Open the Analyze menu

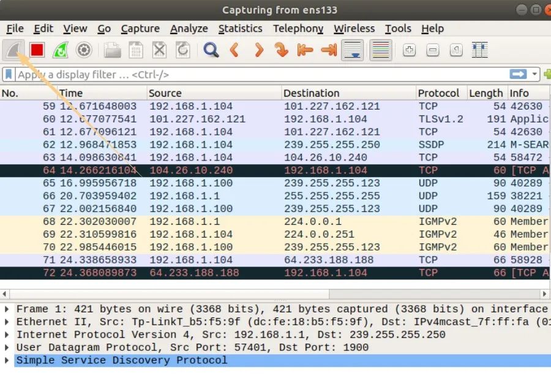(x=189, y=28)
